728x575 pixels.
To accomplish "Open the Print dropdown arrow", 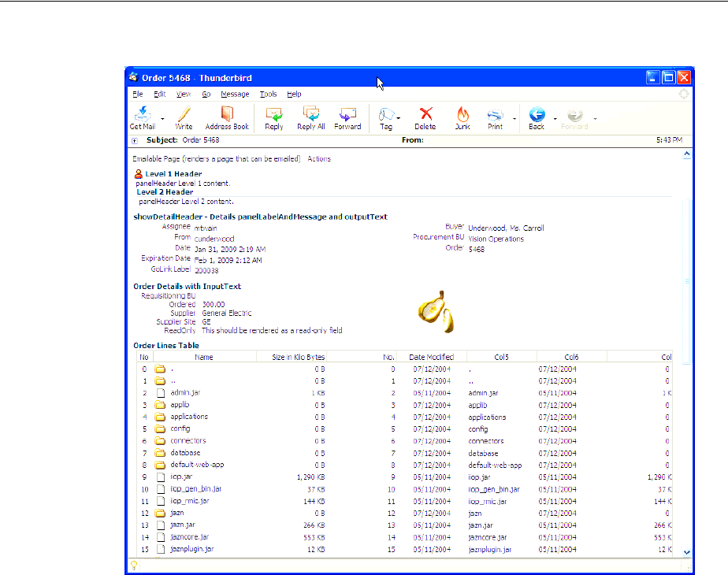I will click(514, 118).
